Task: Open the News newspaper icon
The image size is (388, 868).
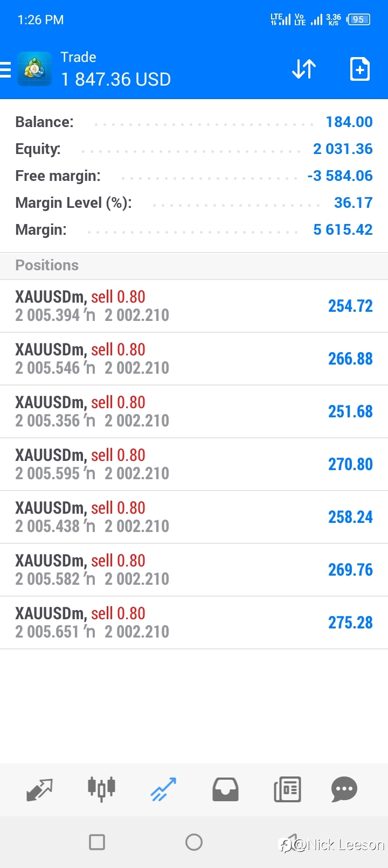Action: pyautogui.click(x=287, y=789)
